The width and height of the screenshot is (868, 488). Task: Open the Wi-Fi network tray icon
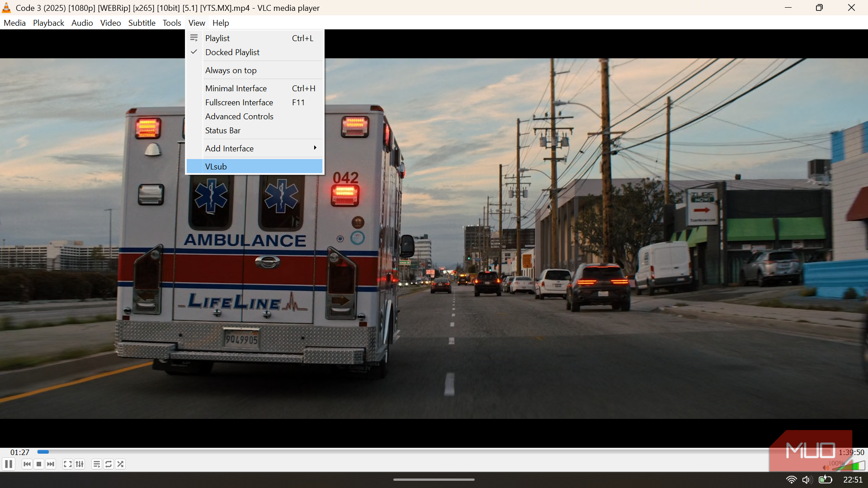click(x=791, y=480)
